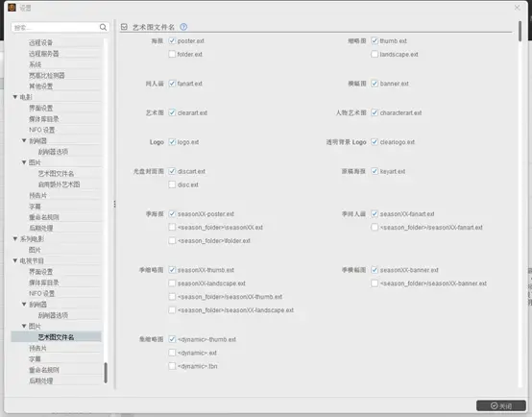The width and height of the screenshot is (532, 417).
Task: Select 界面设置 under 电视节目
Action: (x=40, y=272)
